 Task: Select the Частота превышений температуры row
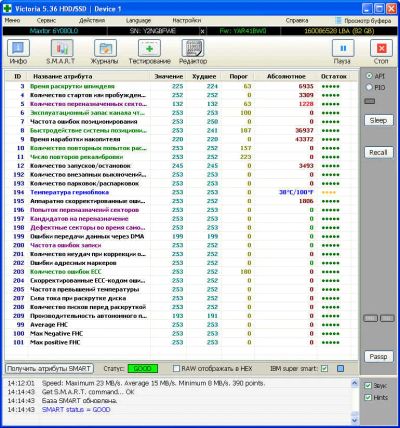(x=181, y=289)
